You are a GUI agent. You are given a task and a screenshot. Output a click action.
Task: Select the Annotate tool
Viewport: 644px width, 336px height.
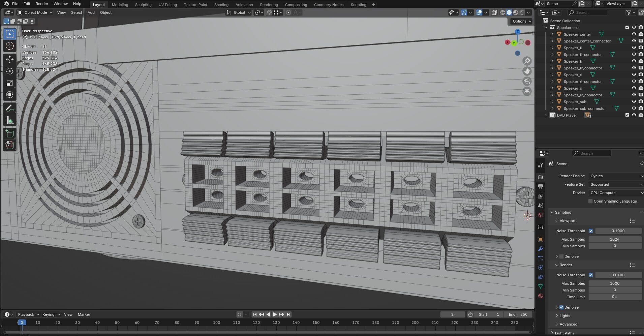coord(10,108)
